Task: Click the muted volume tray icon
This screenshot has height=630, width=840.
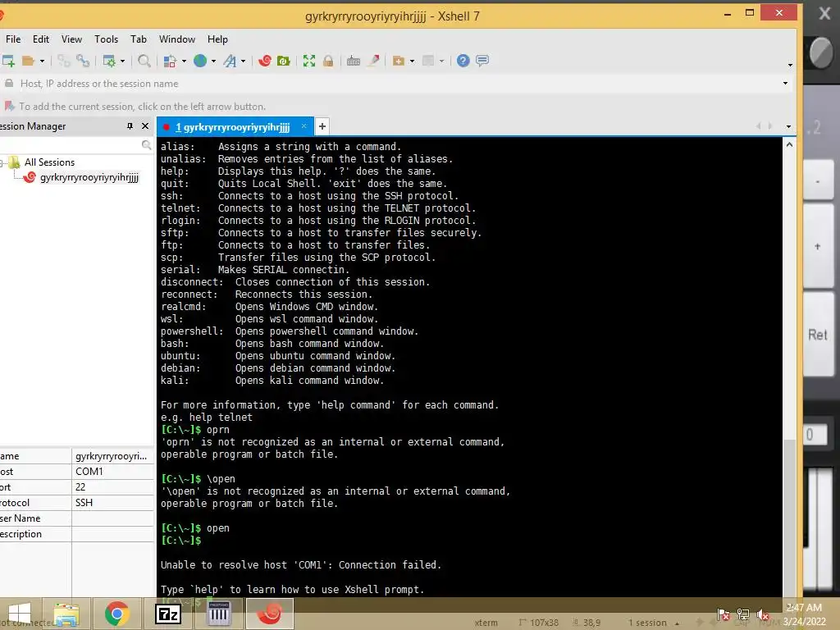Action: tap(763, 614)
